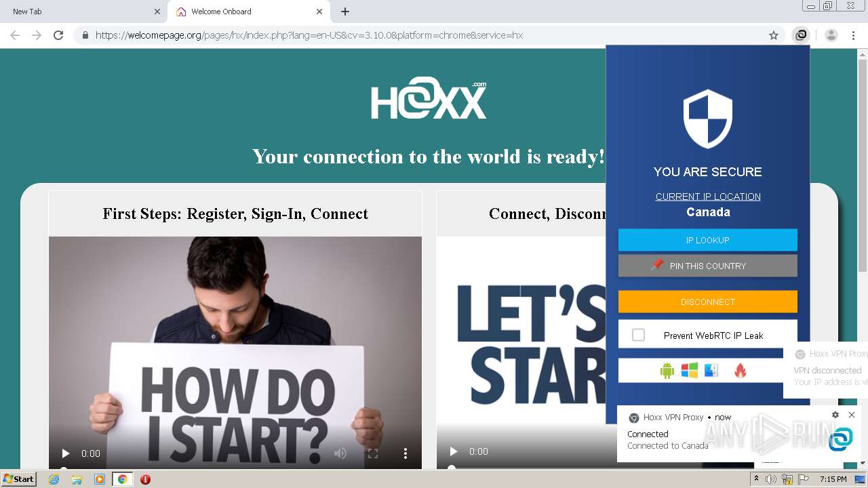The width and height of the screenshot is (868, 488).
Task: Go back to the previous page
Action: point(15,35)
